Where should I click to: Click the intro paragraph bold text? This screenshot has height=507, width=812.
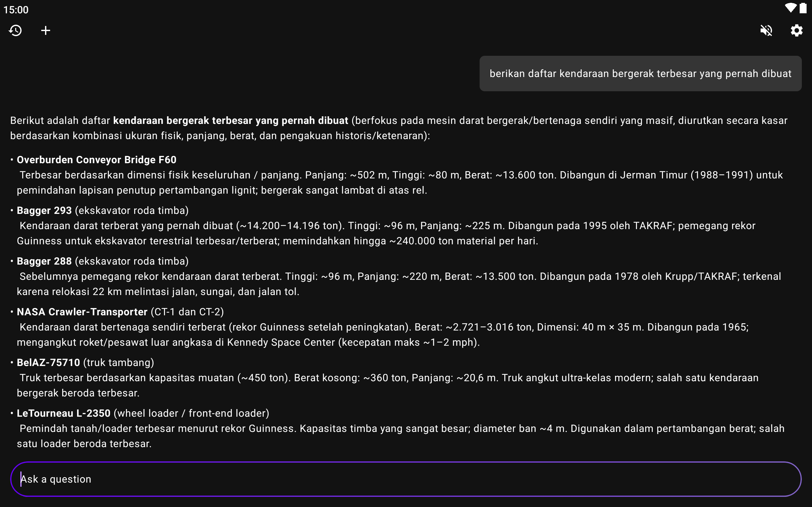tap(231, 120)
